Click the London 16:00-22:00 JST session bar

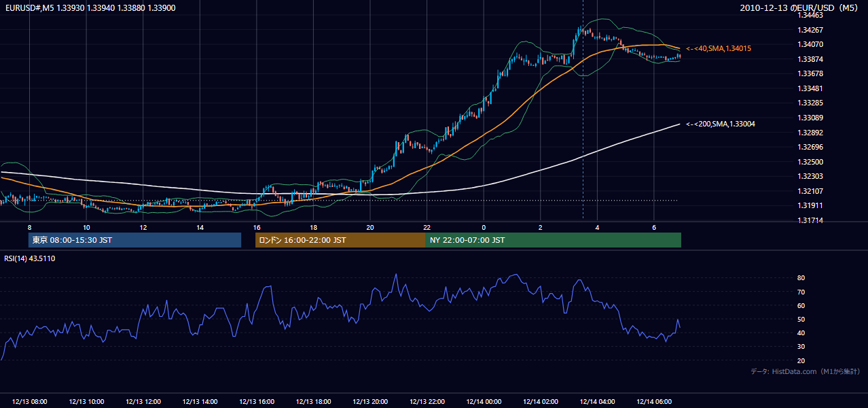tap(340, 240)
